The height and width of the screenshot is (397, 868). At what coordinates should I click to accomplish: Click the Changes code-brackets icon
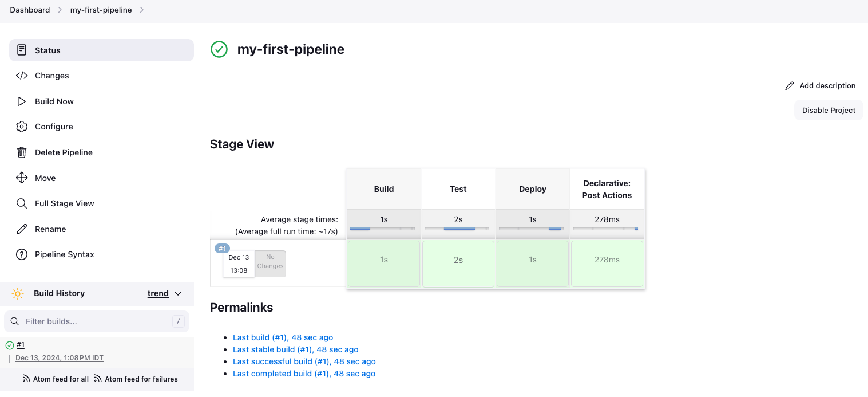(22, 76)
